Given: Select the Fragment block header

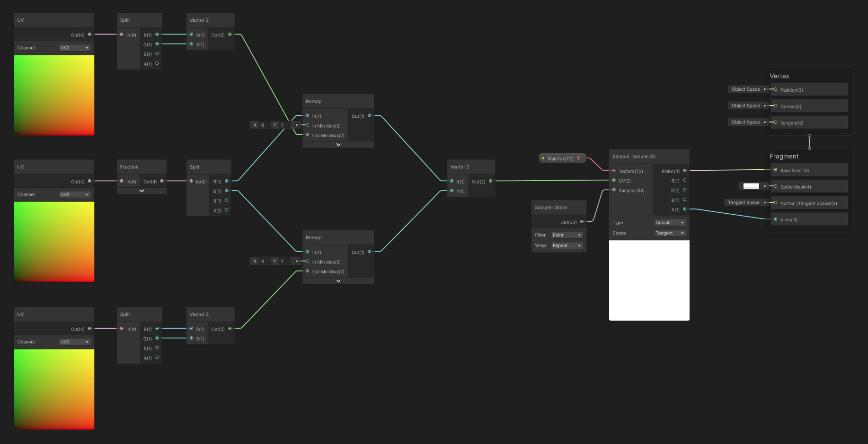Looking at the screenshot, I should pos(784,156).
